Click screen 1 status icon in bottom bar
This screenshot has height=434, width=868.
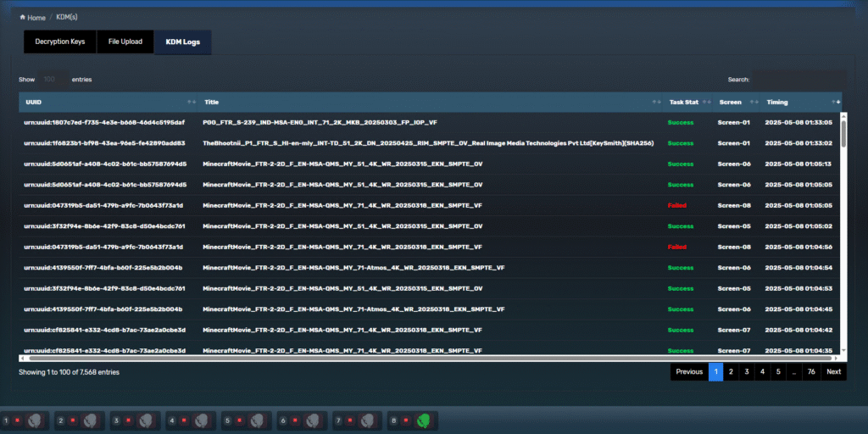35,420
